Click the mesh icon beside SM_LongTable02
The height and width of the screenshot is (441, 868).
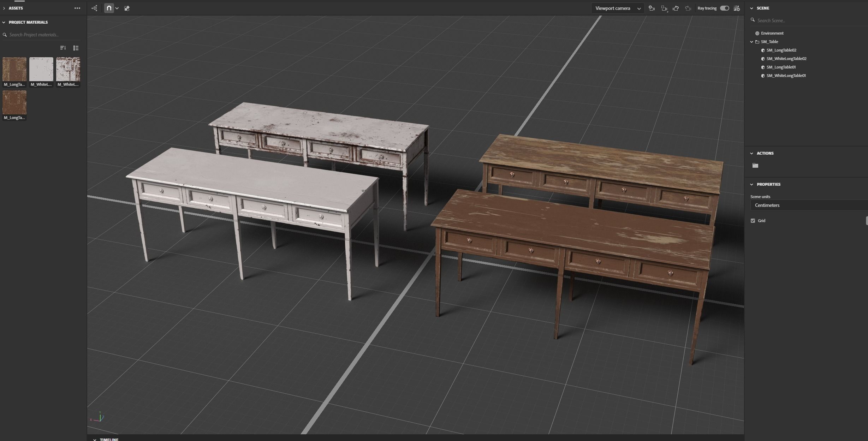click(x=763, y=50)
